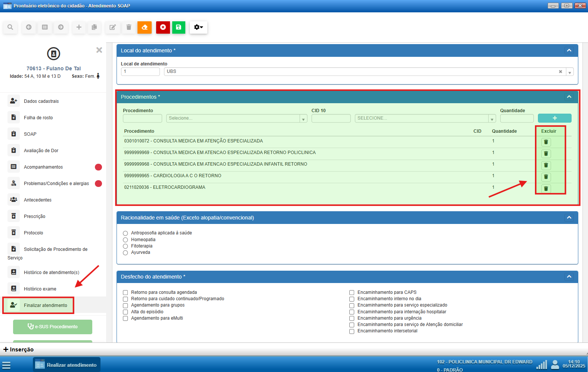Screen dimensions: 588x372
Task: Open the gear settings dropdown in toolbar
Action: pos(198,27)
